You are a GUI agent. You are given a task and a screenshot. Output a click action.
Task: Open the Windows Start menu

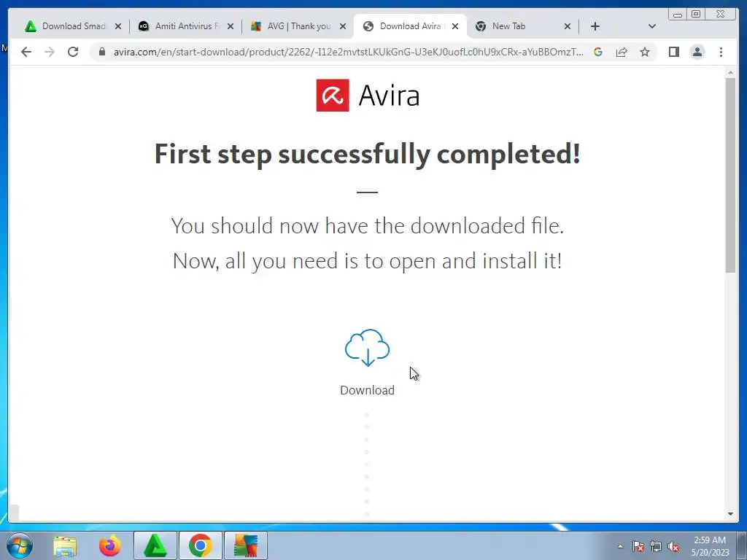(x=20, y=545)
